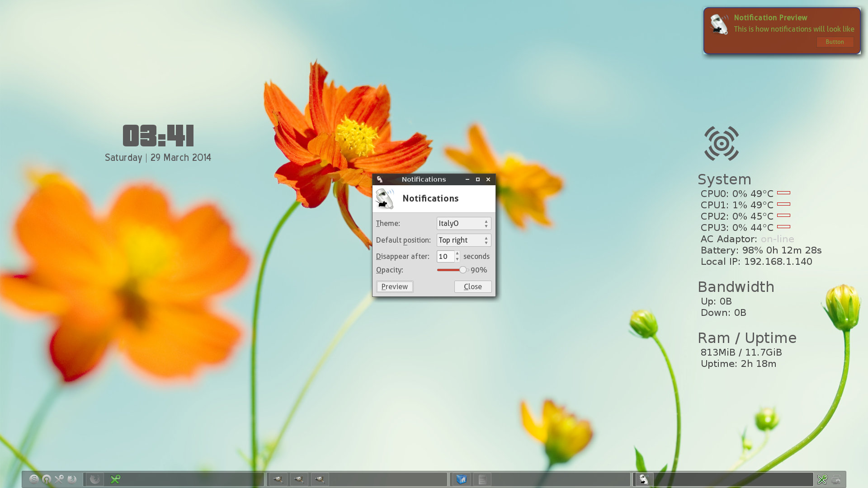Click the Skype launcher icon in panel
Viewport: 868px width, 488px height.
tap(34, 479)
